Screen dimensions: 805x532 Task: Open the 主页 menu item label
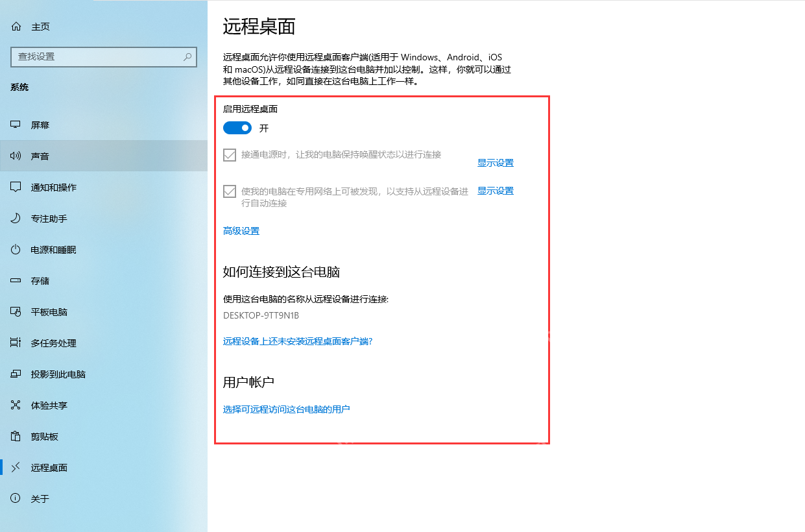pyautogui.click(x=40, y=27)
